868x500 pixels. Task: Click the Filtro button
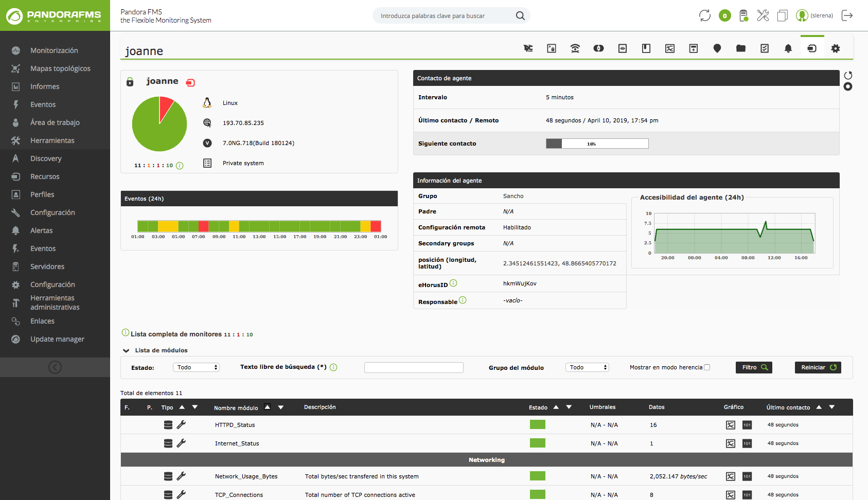(754, 367)
